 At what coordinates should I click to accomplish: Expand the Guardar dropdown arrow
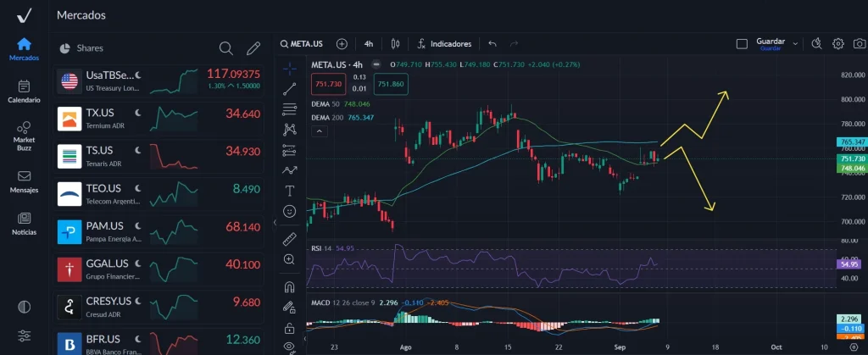(x=795, y=44)
